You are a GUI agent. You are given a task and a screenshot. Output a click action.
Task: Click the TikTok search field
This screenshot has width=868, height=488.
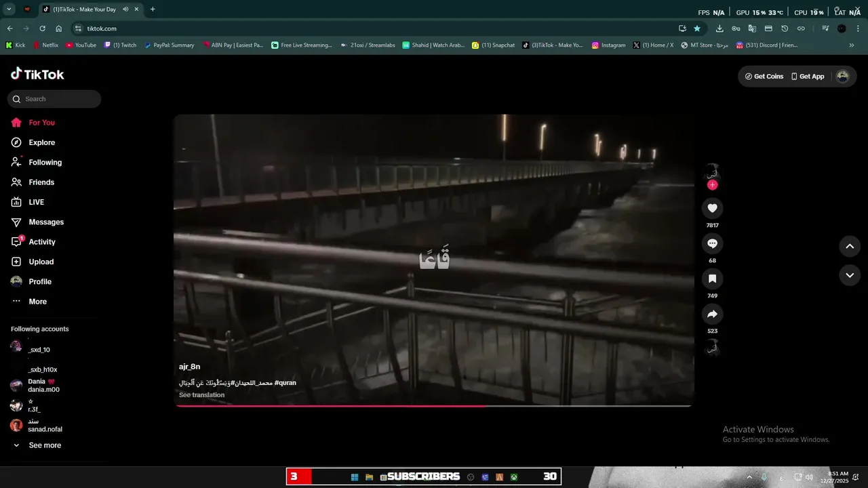(x=54, y=99)
